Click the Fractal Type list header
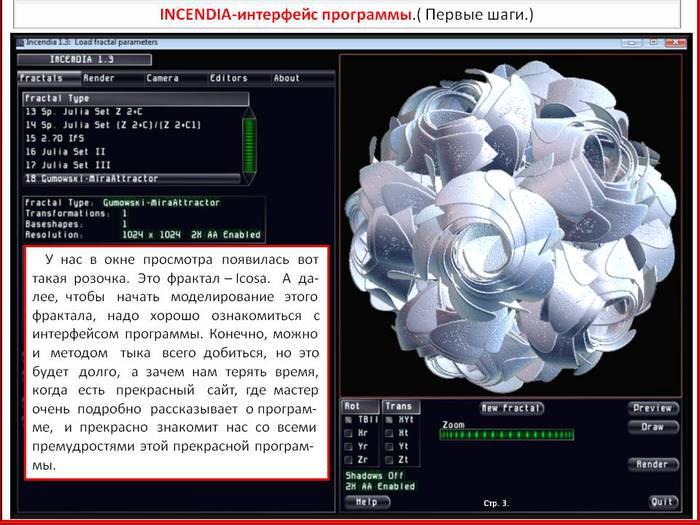Viewport: 700px width, 525px height. click(136, 99)
